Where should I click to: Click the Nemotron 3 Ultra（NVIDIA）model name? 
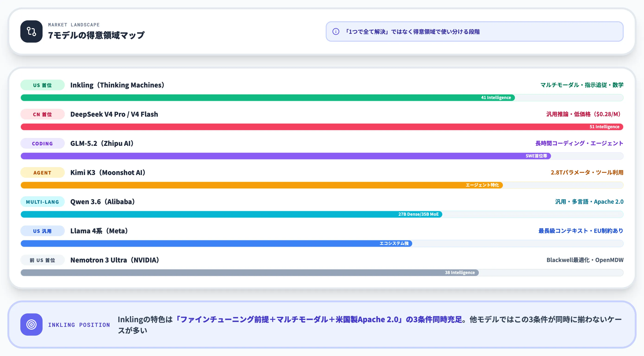pos(115,260)
